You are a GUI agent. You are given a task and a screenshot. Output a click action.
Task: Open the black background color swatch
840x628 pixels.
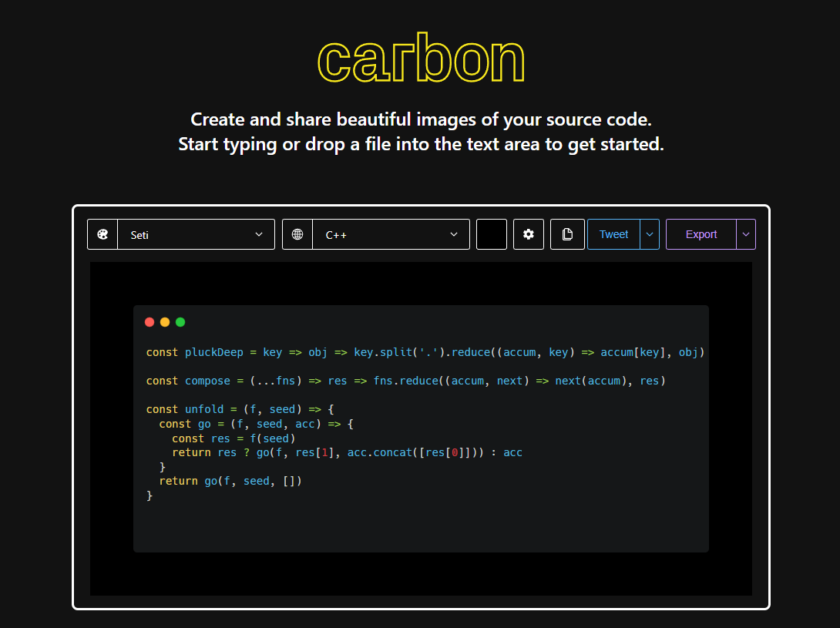(491, 234)
